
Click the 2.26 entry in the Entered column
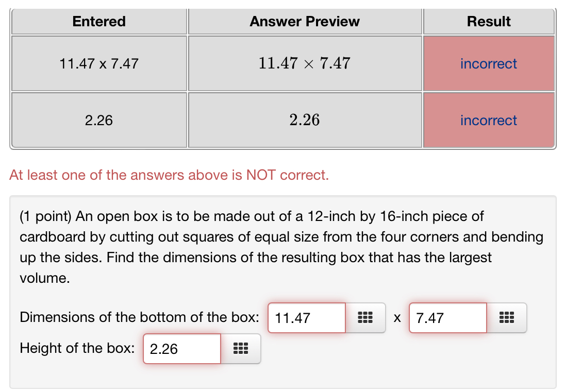click(x=98, y=120)
